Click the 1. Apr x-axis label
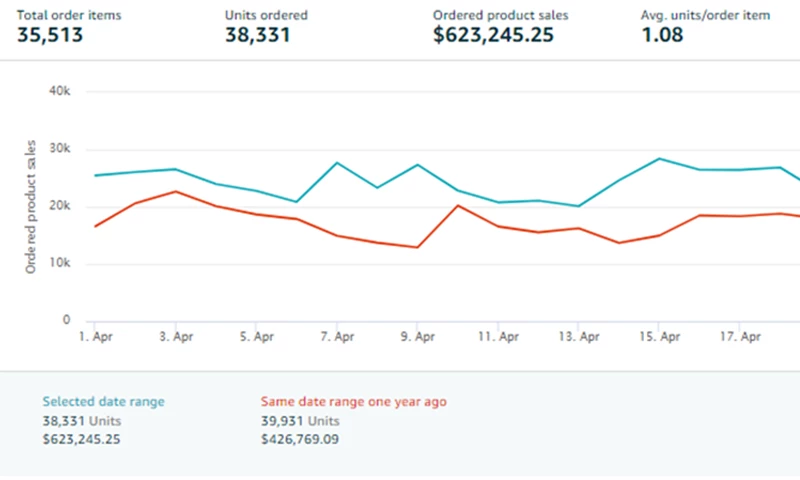This screenshot has width=800, height=480. point(95,338)
